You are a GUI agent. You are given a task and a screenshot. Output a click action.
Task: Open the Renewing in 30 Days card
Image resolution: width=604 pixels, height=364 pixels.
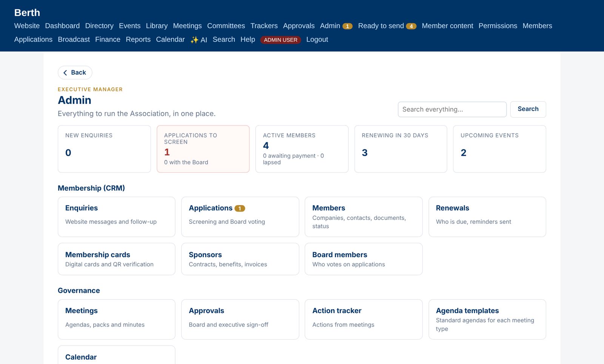click(x=401, y=149)
